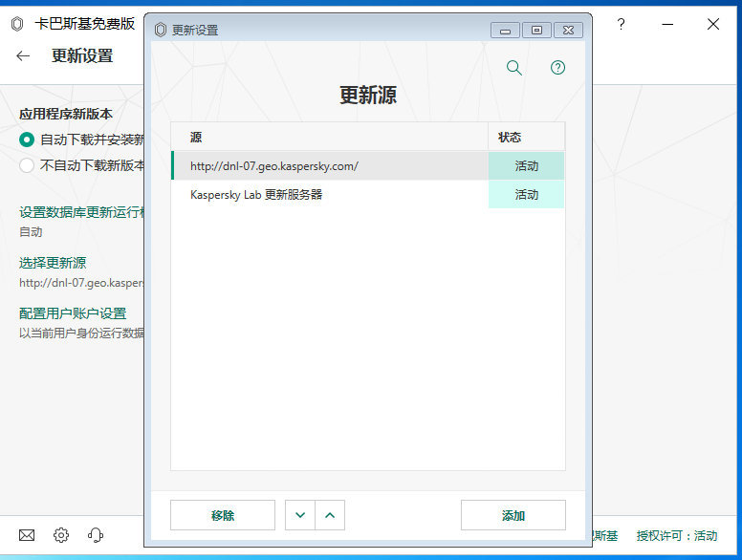This screenshot has height=560, width=742.
Task: Open the mail envelope icon in the main window footer
Action: pyautogui.click(x=27, y=535)
